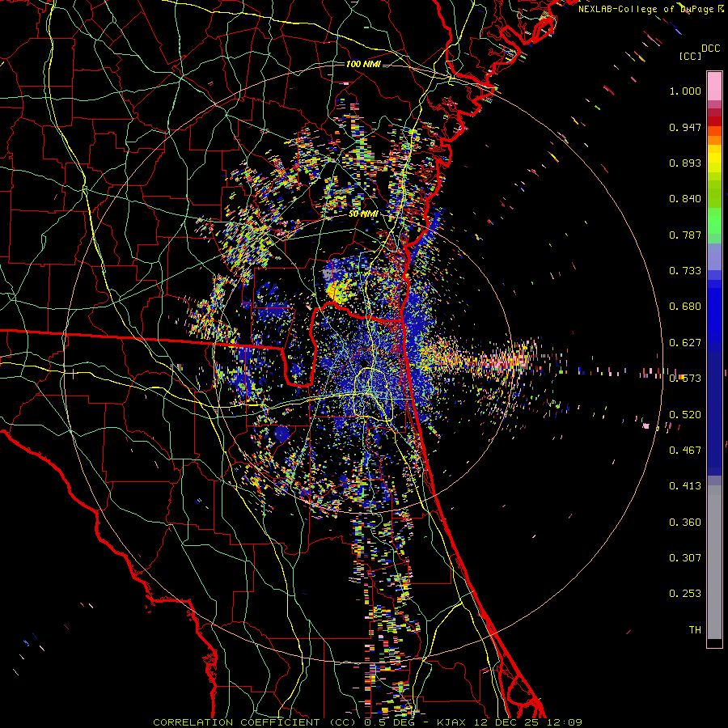Click the 0.947 color scale value
Image resolution: width=728 pixels, height=728 pixels.
pos(685,127)
